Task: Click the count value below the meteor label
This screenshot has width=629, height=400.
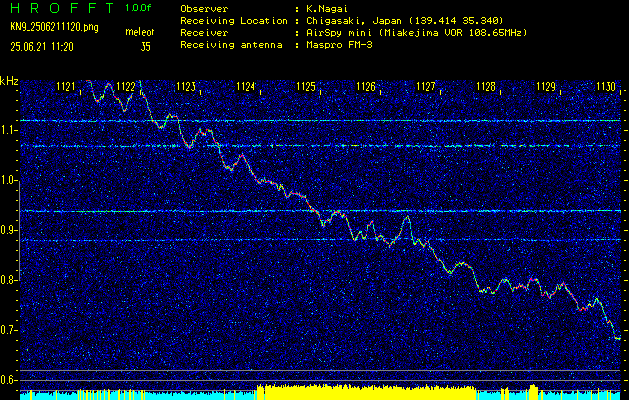Action: click(146, 47)
